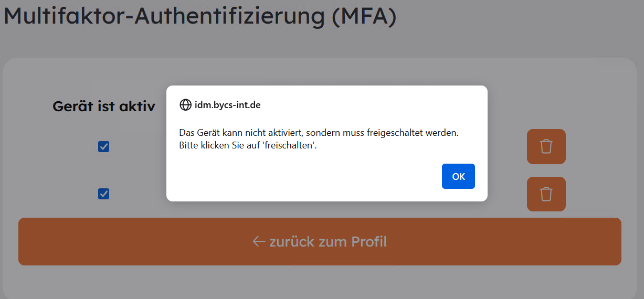Click the left arrow icon on the back button
The width and height of the screenshot is (644, 299).
point(258,241)
